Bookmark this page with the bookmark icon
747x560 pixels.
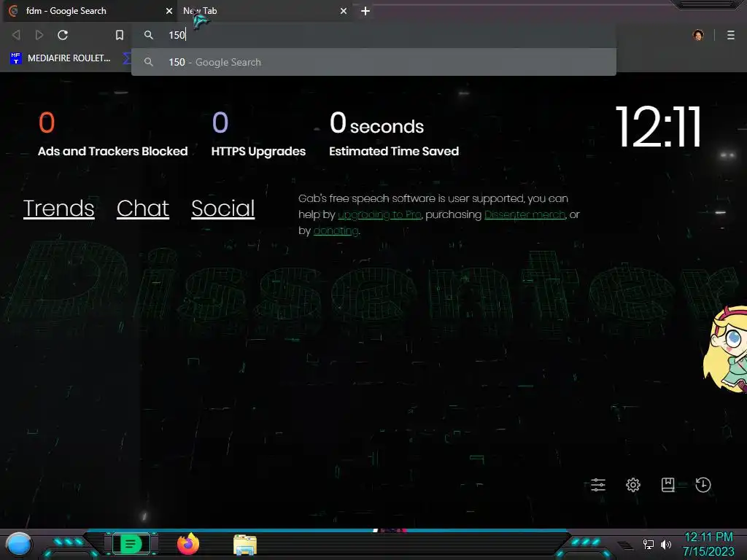[x=120, y=35]
